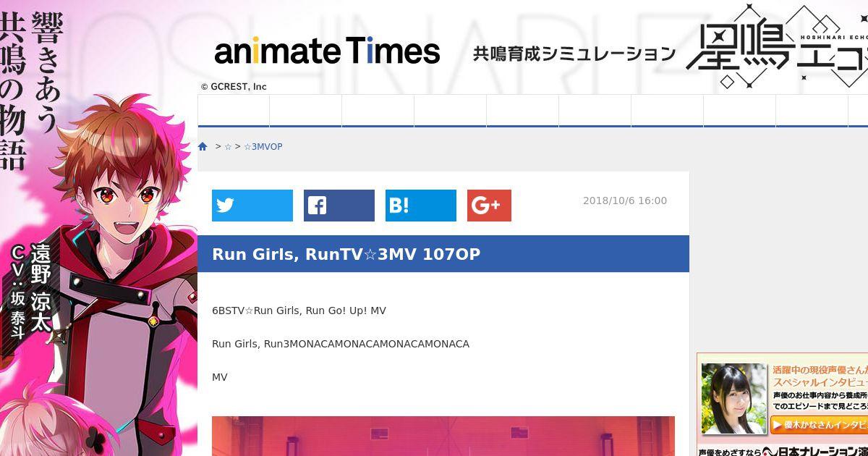The width and height of the screenshot is (868, 456).
Task: Click the Run Girls, Run Go! Up! MV line
Action: pos(299,311)
